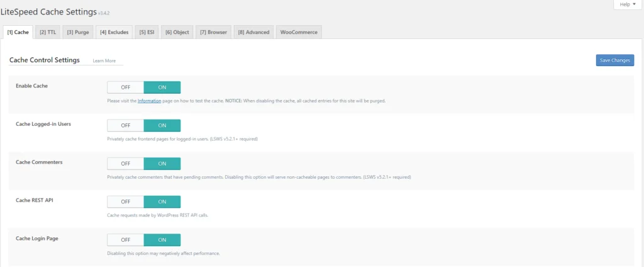Follow the Information page link
Image resolution: width=644 pixels, height=267 pixels.
pos(150,101)
